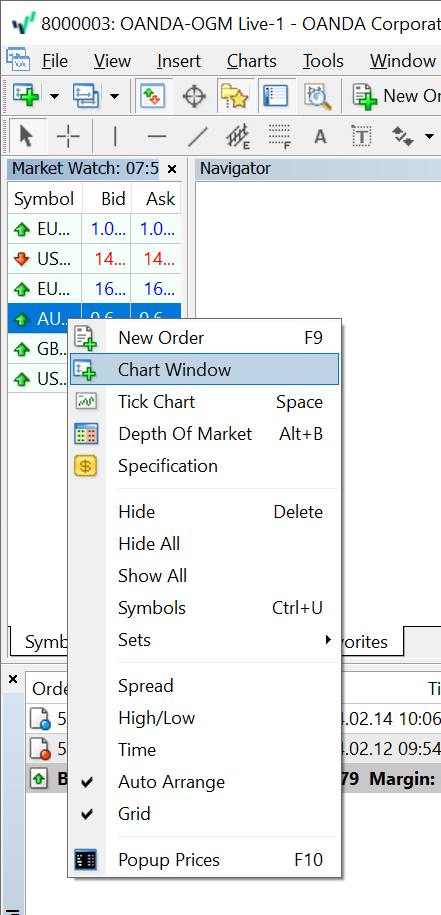Click the Tick Chart menu icon
The width and height of the screenshot is (441, 915).
pos(86,401)
